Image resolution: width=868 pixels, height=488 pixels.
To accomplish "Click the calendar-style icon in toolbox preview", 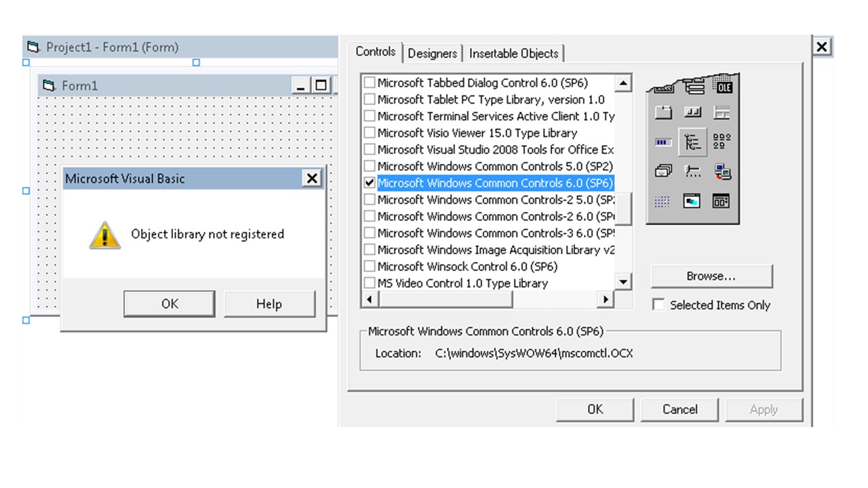I will tap(722, 201).
